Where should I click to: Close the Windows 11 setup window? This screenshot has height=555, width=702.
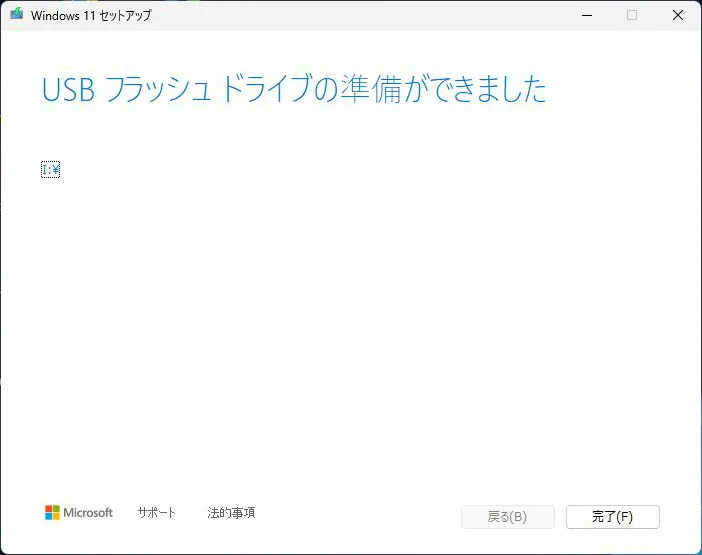pos(678,15)
